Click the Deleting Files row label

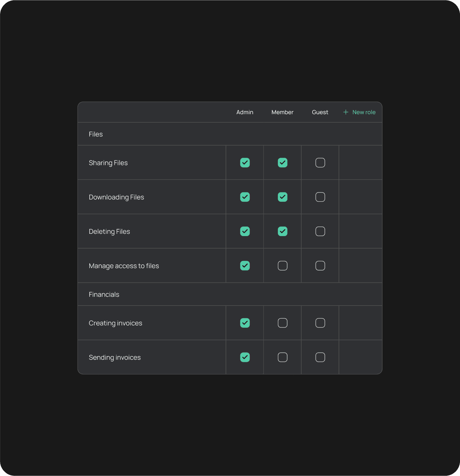click(110, 232)
